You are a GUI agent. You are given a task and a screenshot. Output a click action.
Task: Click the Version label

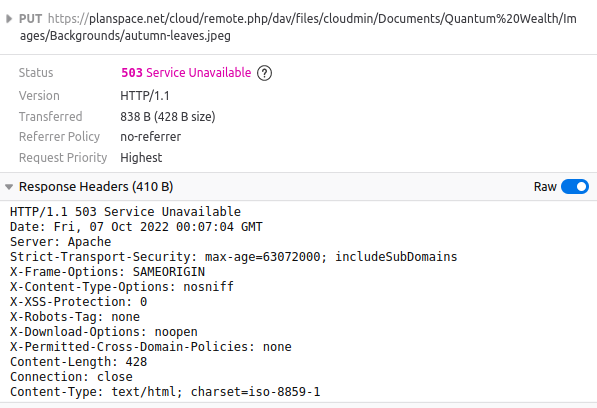pos(39,96)
